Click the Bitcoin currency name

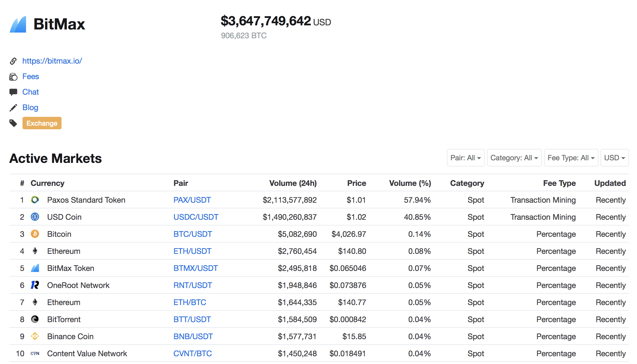pyautogui.click(x=59, y=234)
